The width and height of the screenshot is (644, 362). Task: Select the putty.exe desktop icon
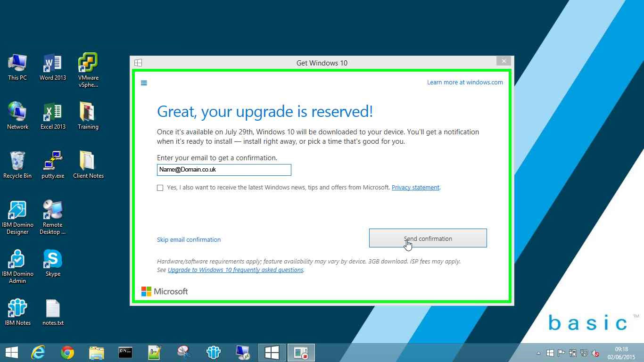point(53,165)
